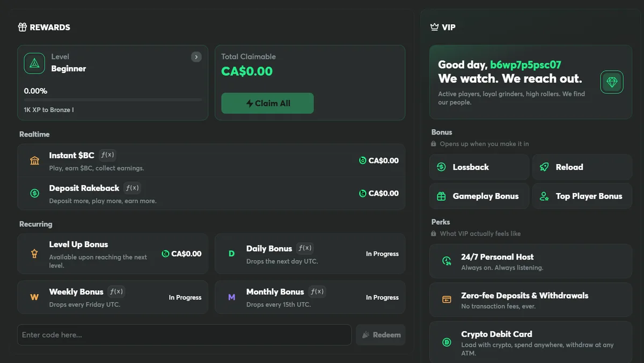The image size is (644, 363).
Task: Click the XP level progress bar
Action: [x=113, y=100]
